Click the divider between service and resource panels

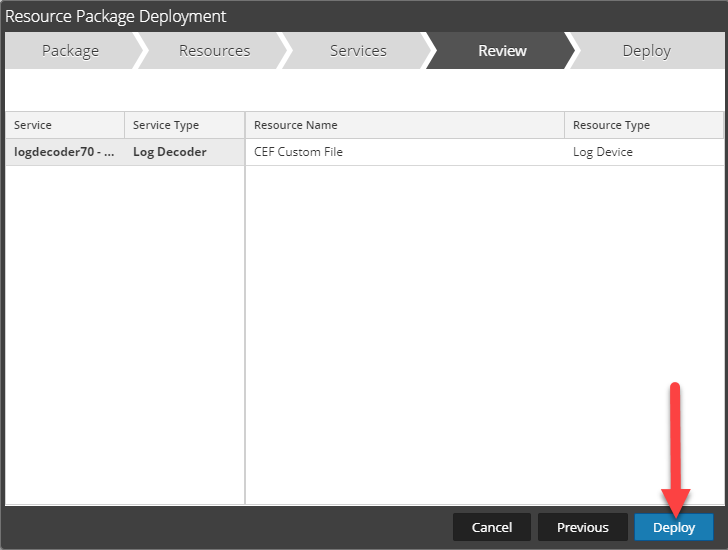click(x=245, y=320)
